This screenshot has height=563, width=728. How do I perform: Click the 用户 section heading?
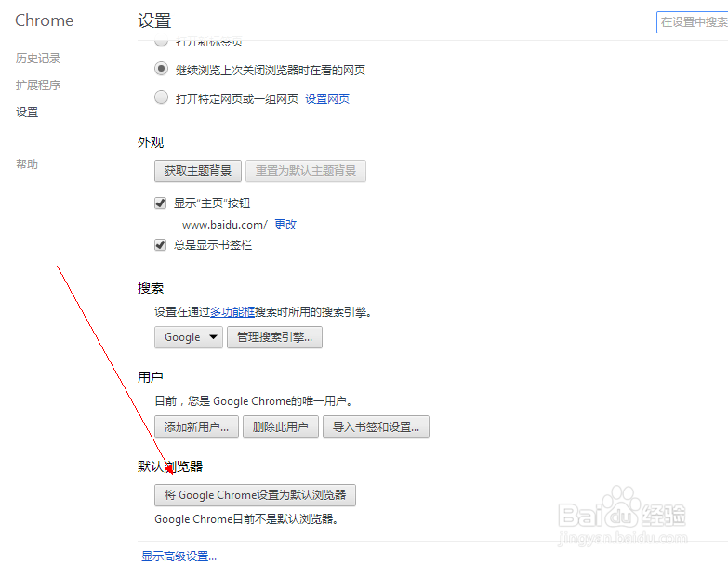pos(151,377)
